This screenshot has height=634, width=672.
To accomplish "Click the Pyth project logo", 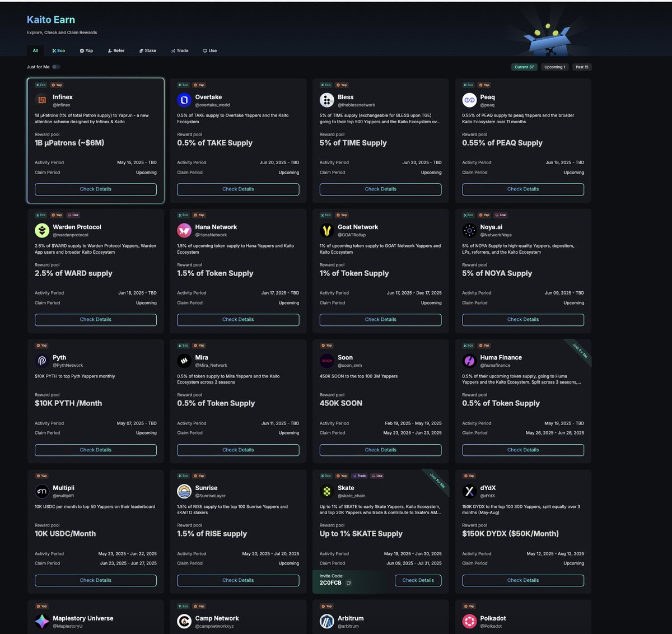I will click(42, 361).
